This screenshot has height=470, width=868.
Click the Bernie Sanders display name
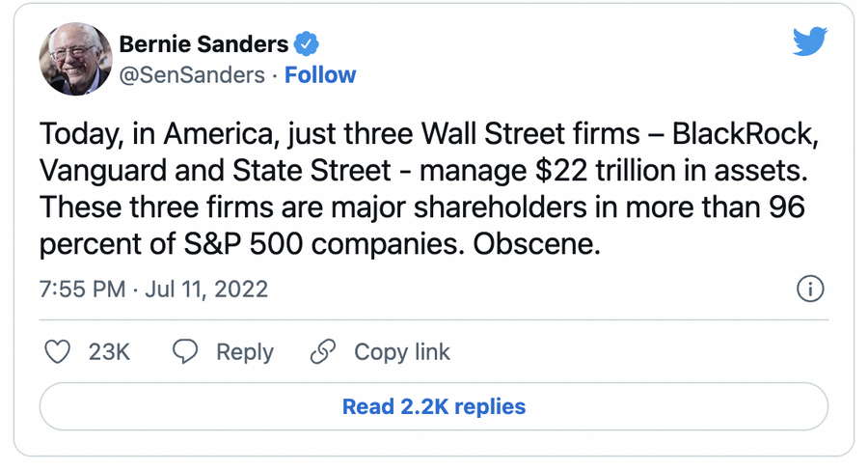(203, 43)
